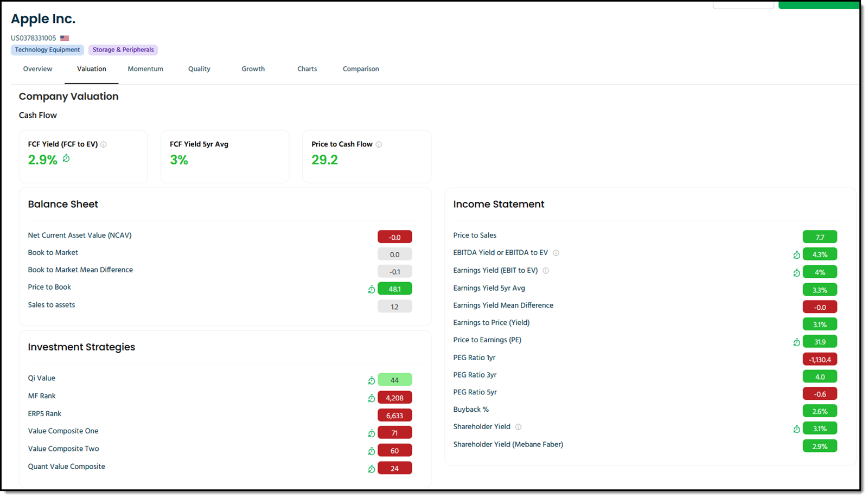This screenshot has width=868, height=498.
Task: Click history icon next to 4% Earnings Yield
Action: [x=796, y=273]
